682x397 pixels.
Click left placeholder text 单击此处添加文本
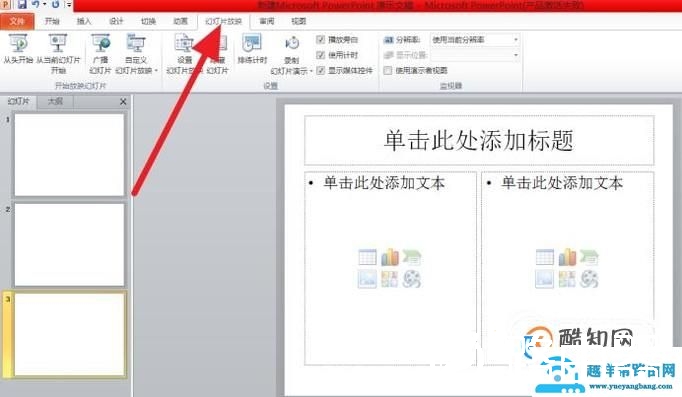[x=384, y=183]
